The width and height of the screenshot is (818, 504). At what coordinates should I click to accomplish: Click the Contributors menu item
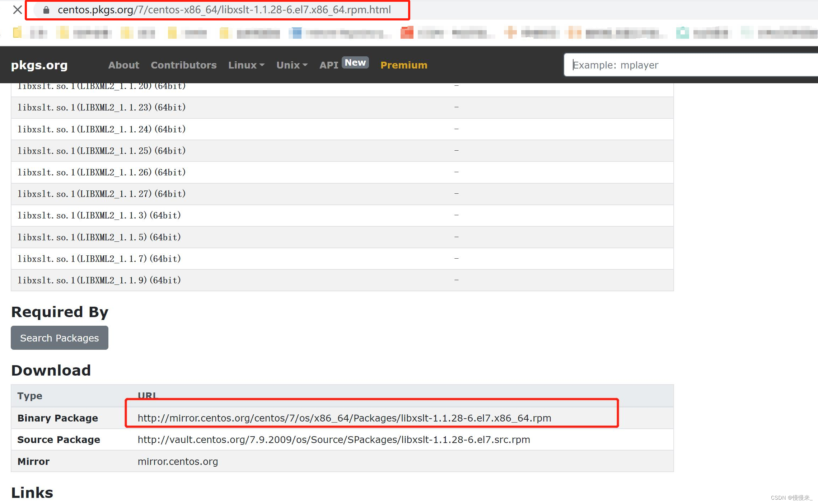[183, 65]
